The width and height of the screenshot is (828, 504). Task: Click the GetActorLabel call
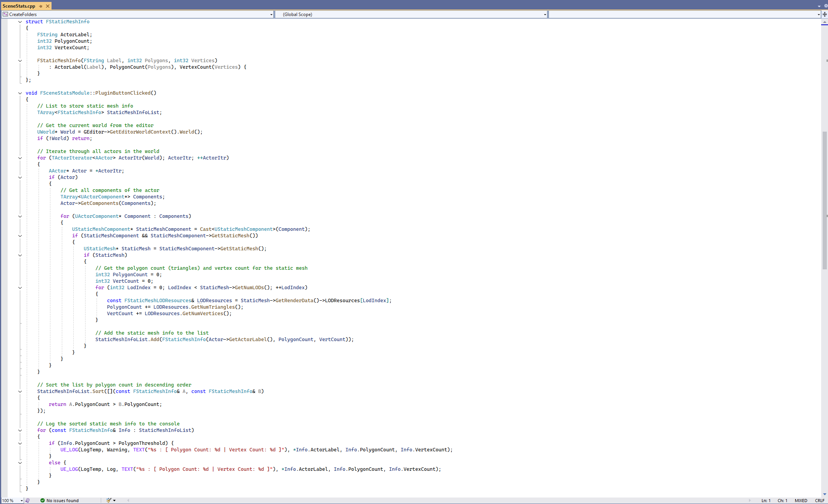(x=248, y=340)
